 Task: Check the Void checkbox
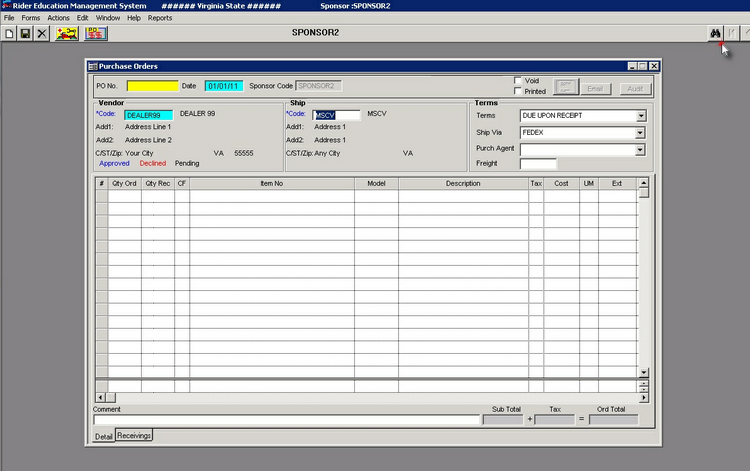pyautogui.click(x=517, y=80)
